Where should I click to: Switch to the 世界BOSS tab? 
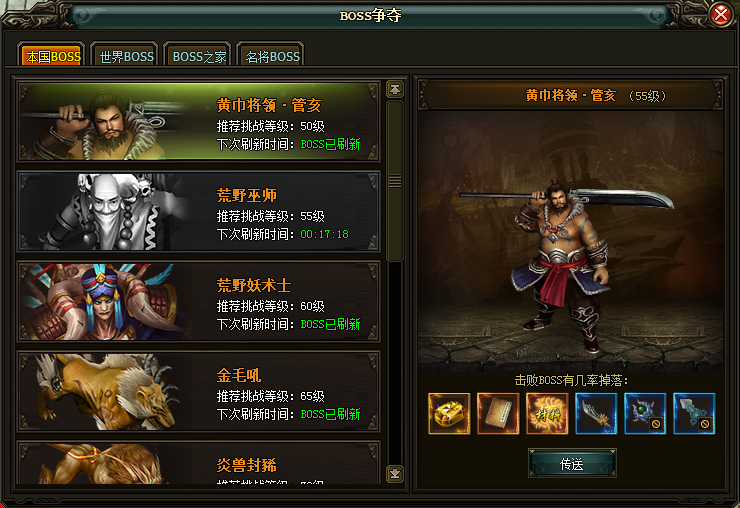tap(126, 56)
